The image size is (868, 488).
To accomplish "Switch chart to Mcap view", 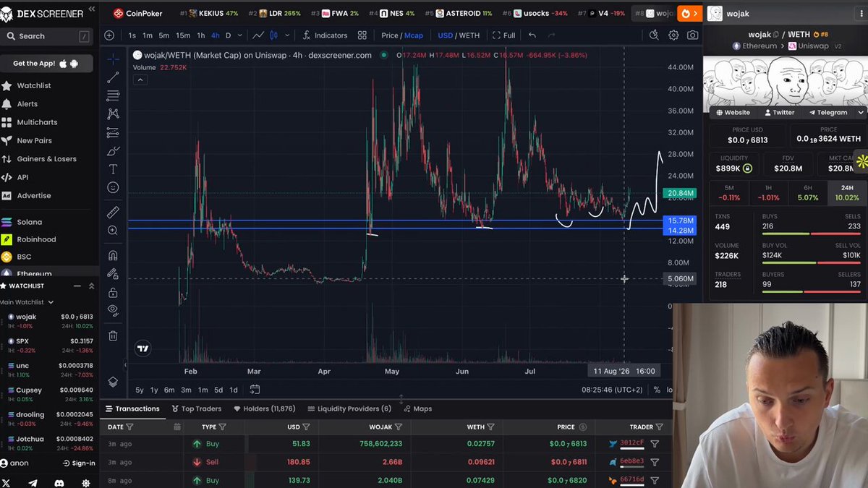I will (x=414, y=35).
